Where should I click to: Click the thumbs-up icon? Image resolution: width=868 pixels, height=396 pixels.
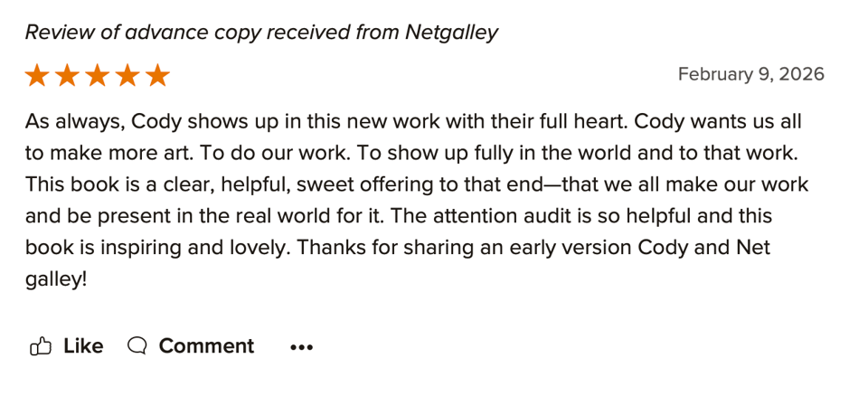(41, 346)
